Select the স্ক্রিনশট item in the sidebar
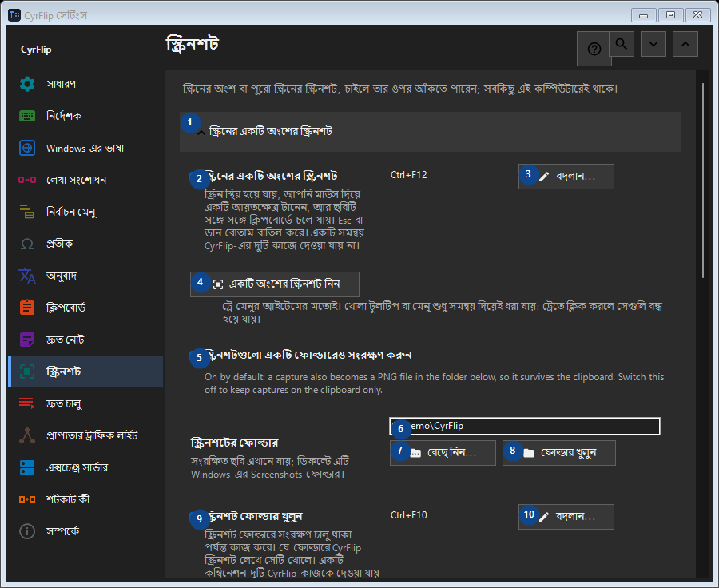Image resolution: width=719 pixels, height=588 pixels. pos(85,371)
